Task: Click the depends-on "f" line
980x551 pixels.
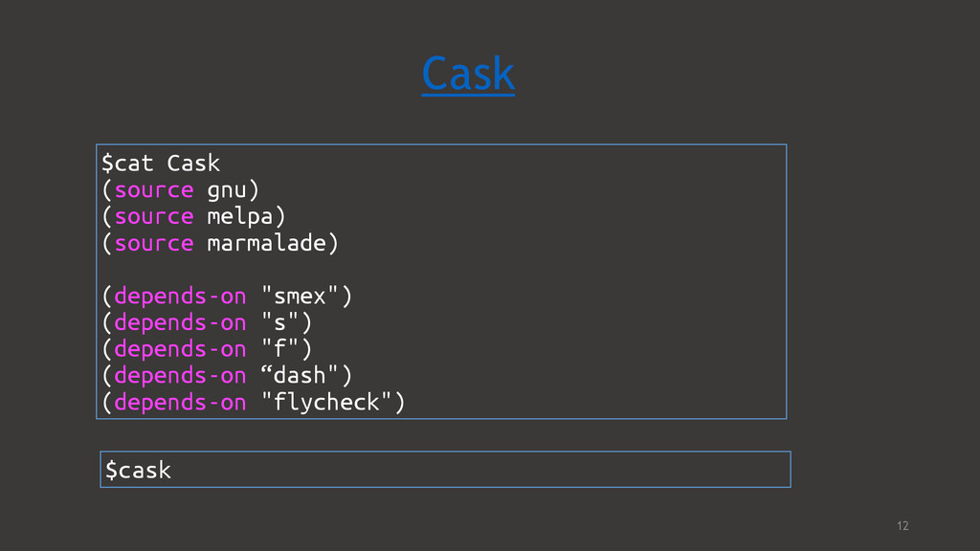Action: point(207,349)
